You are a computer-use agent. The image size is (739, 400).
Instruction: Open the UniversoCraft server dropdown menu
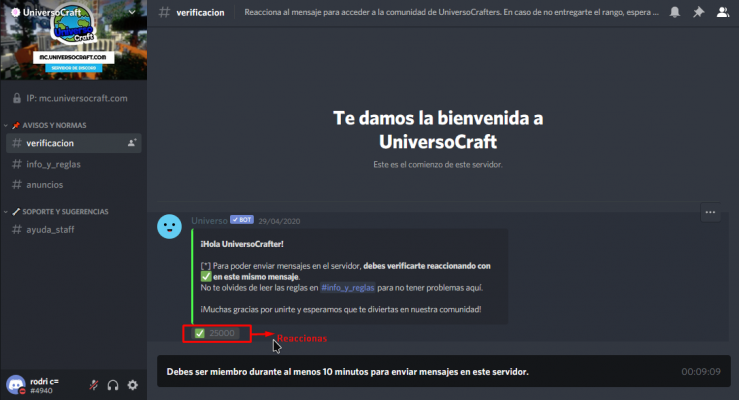tap(132, 12)
